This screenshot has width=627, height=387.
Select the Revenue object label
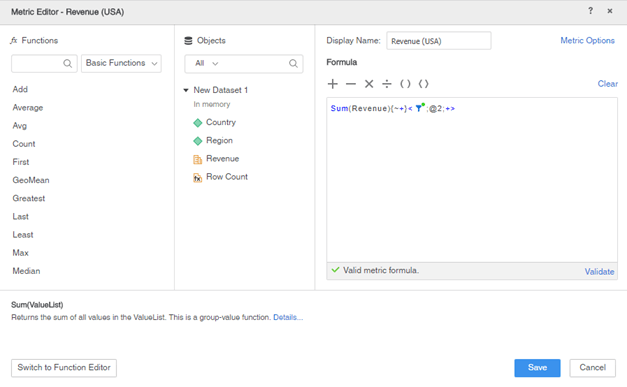point(222,159)
